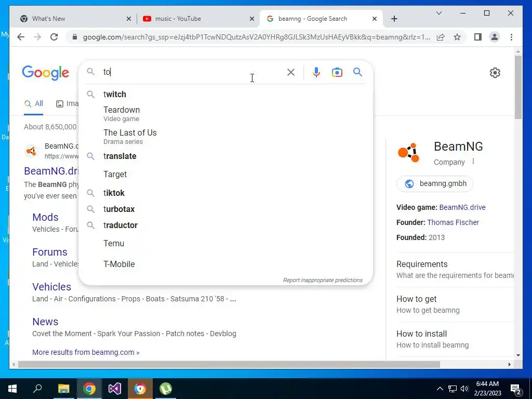532x399 pixels.
Task: Start voice search with microphone icon
Action: click(316, 72)
